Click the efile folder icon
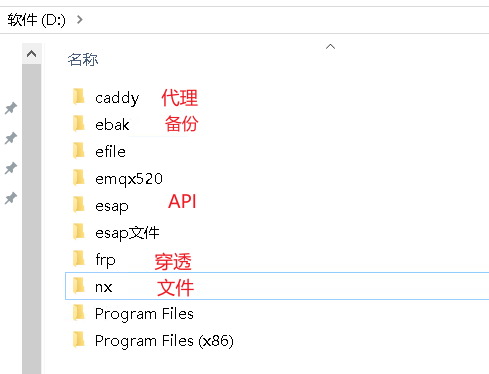The width and height of the screenshot is (489, 374). [x=79, y=151]
